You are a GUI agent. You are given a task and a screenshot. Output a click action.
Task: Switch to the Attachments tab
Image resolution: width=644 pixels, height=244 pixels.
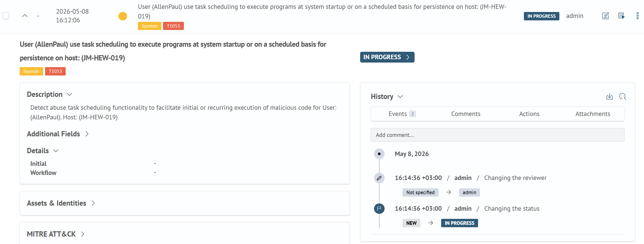[593, 114]
